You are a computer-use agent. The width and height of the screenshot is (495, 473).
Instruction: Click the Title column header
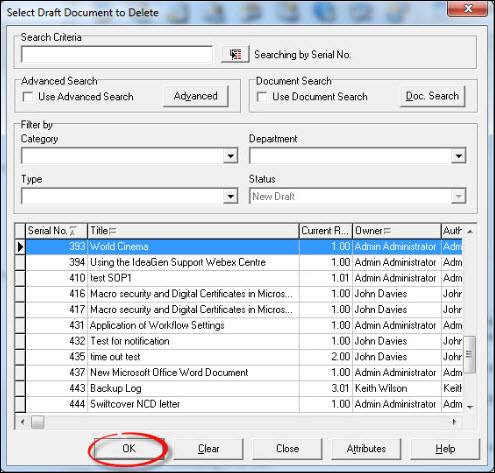click(193, 231)
